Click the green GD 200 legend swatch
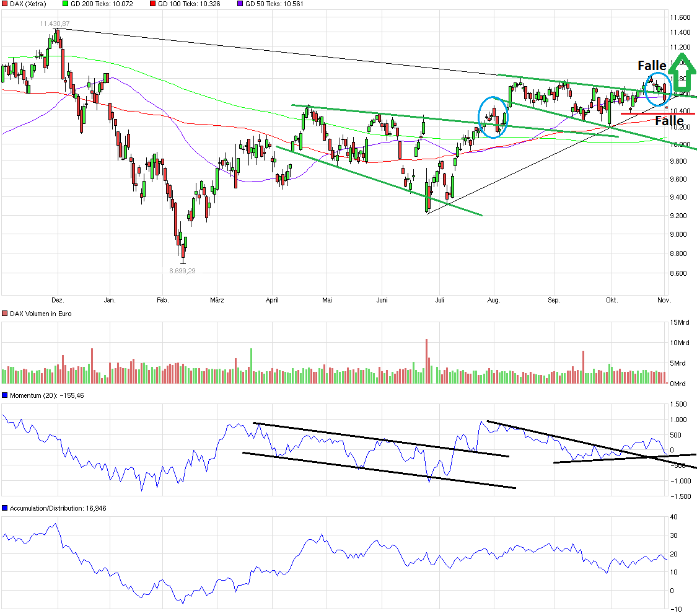This screenshot has width=697, height=616. click(65, 4)
